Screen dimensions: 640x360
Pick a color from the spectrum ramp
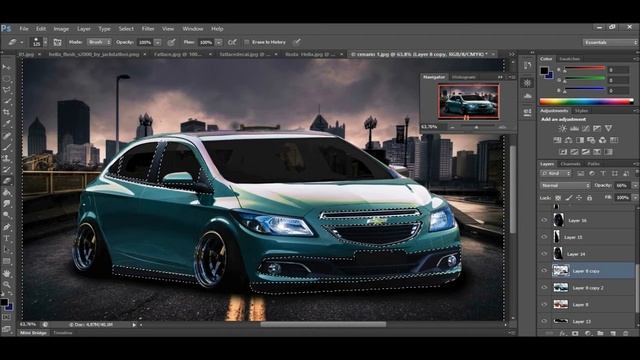click(x=586, y=101)
